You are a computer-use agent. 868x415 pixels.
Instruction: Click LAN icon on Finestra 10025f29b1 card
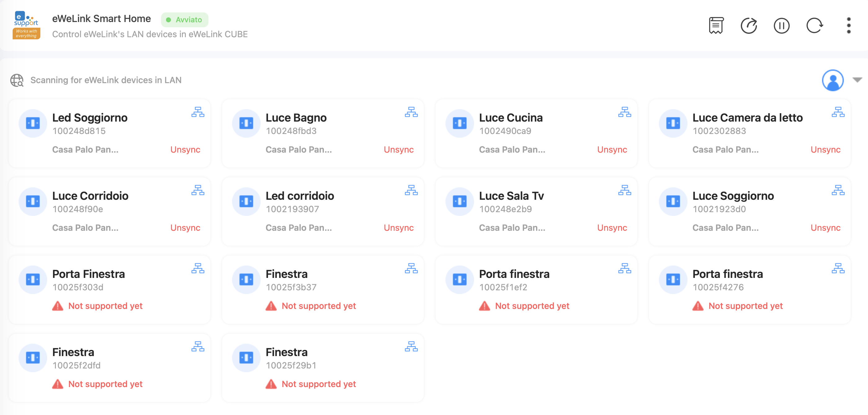click(411, 346)
